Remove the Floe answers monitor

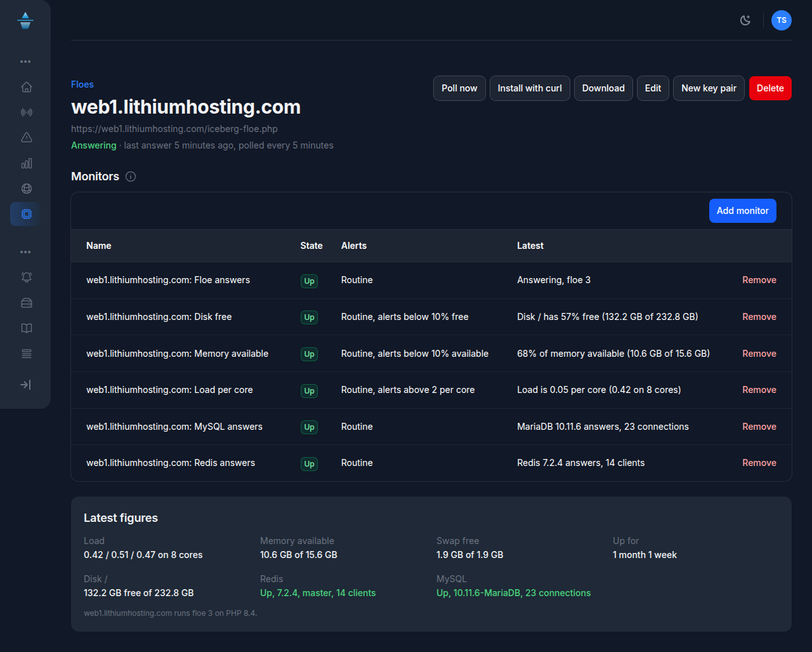(759, 280)
